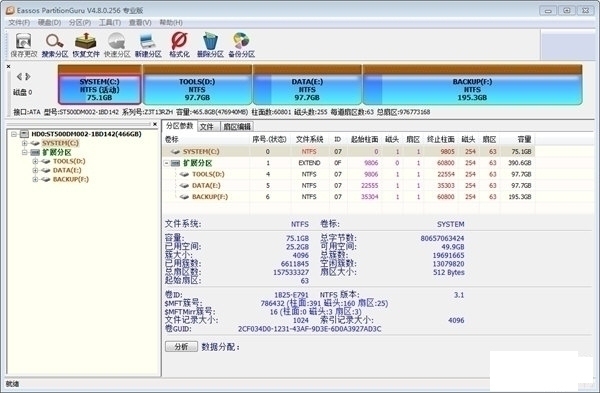Screen dimensions: 600x393
Task: Open the 工具(T) menu
Action: tap(110, 23)
